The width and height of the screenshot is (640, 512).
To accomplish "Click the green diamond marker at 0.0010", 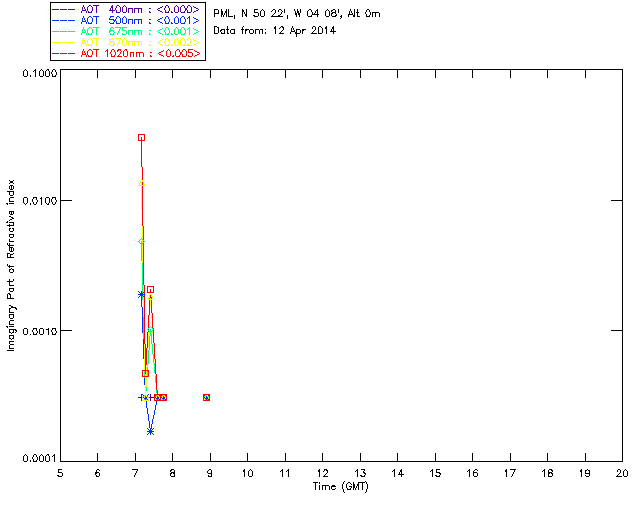I will (151, 329).
